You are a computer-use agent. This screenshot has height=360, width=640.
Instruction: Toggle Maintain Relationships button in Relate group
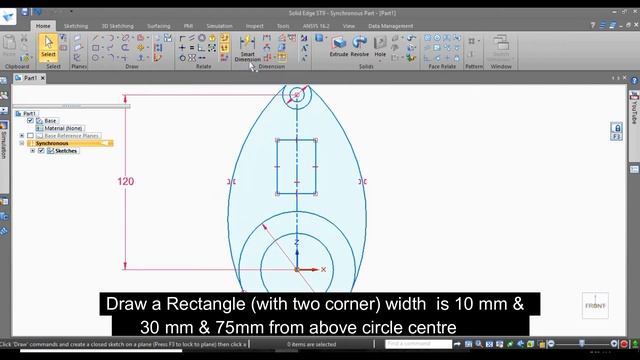(224, 38)
